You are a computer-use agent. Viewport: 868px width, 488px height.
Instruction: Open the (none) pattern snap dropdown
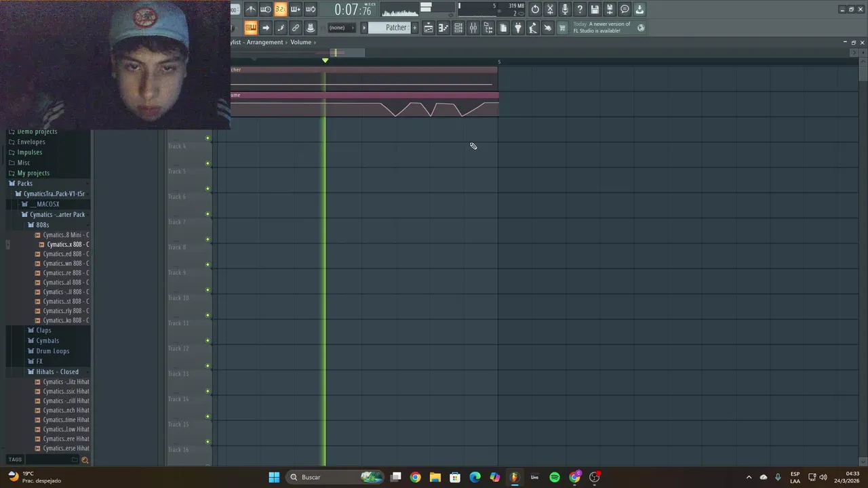[x=340, y=28]
